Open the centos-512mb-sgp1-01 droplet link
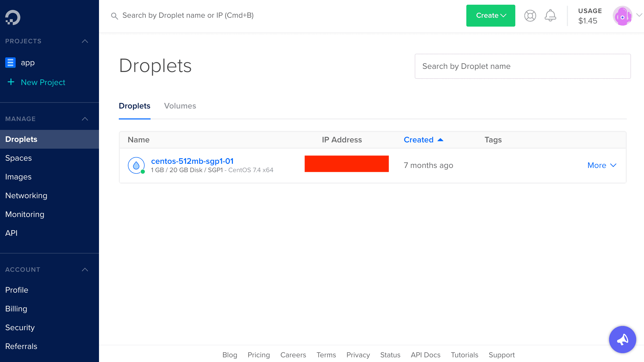 (192, 161)
